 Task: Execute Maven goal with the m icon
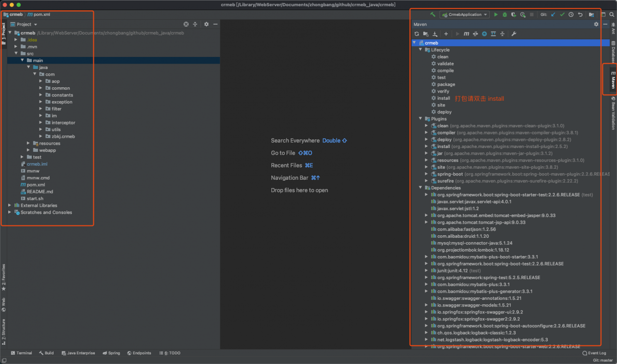click(x=467, y=34)
